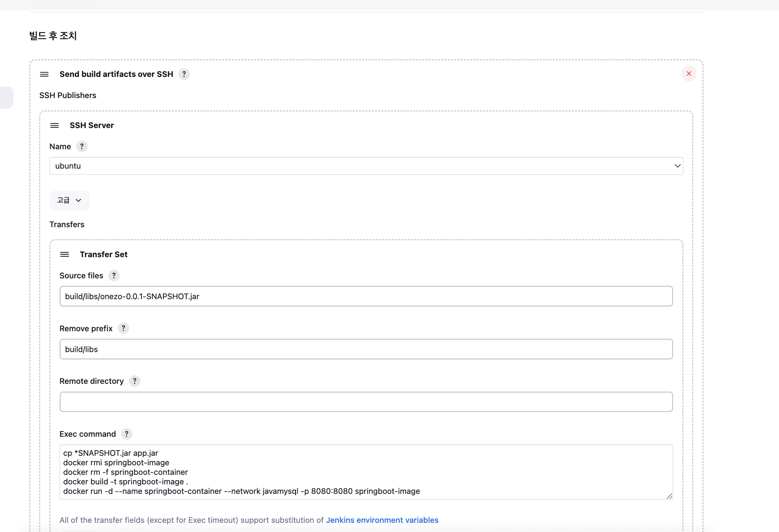Image resolution: width=779 pixels, height=532 pixels.
Task: Click the empty Remote directory field
Action: [366, 402]
